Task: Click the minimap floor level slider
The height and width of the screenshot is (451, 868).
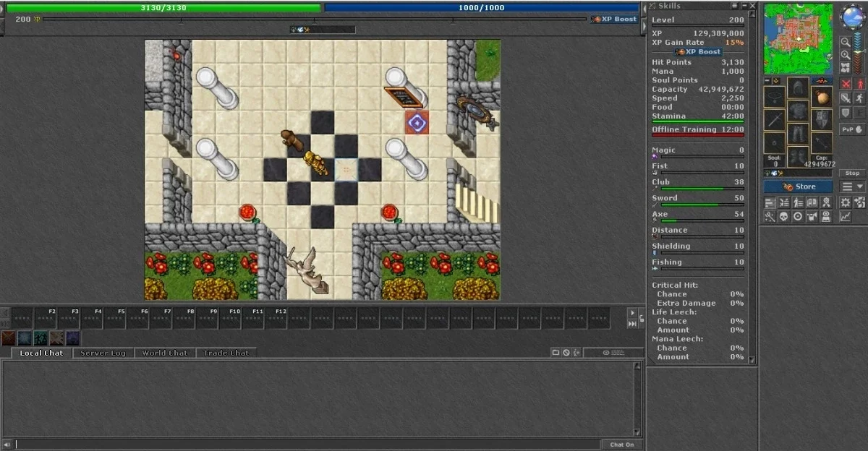Action: (x=859, y=53)
